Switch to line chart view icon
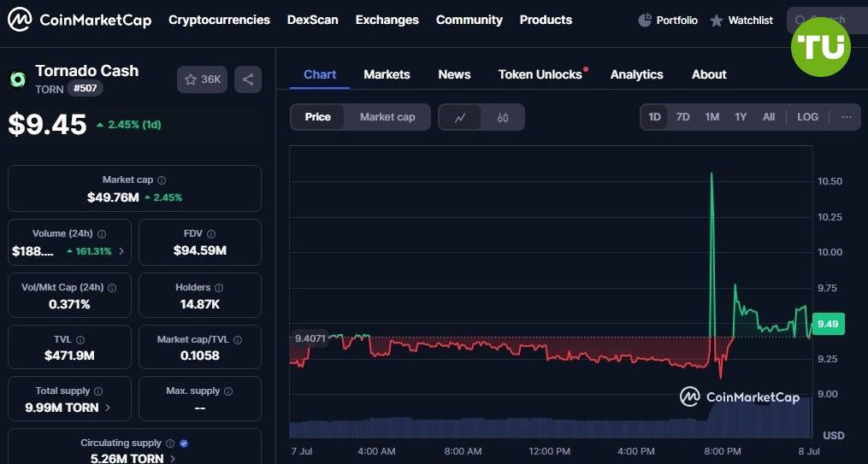The width and height of the screenshot is (868, 464). pos(460,117)
